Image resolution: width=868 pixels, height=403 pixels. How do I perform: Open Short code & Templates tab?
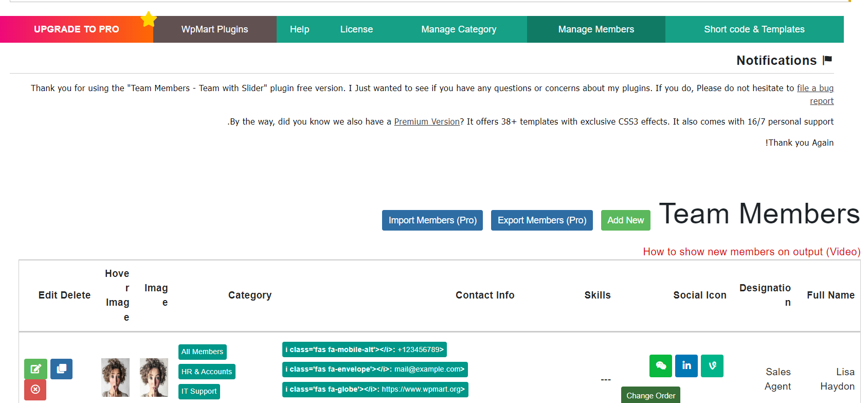754,29
